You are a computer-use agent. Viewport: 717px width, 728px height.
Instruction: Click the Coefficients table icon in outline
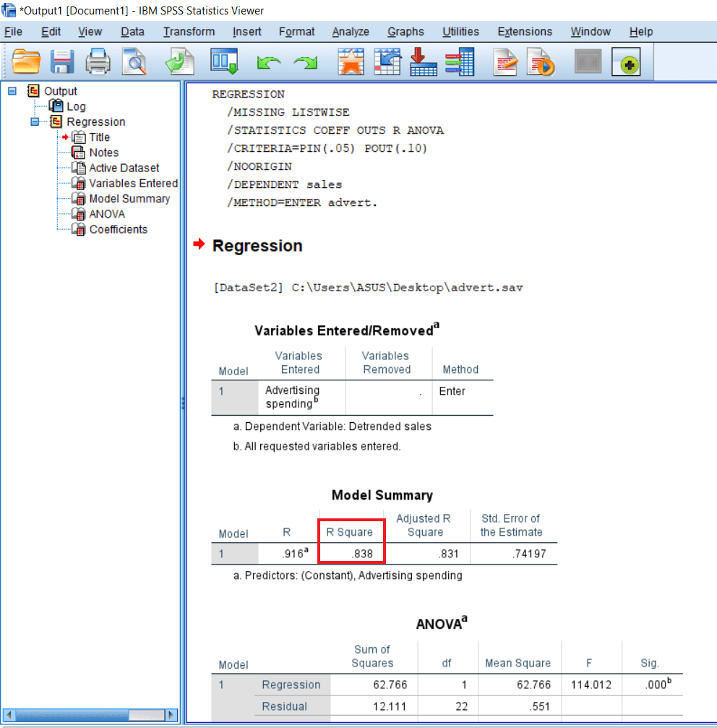pos(79,229)
